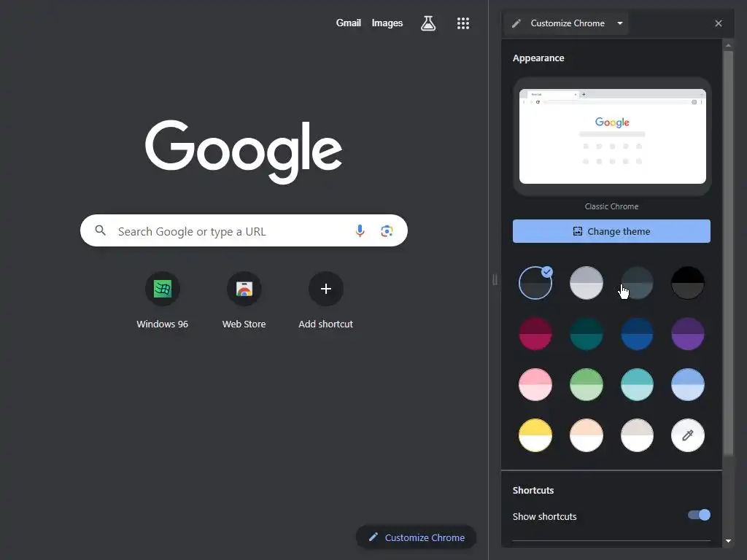
Task: Select the dark teal color swatch
Action: coord(587,334)
